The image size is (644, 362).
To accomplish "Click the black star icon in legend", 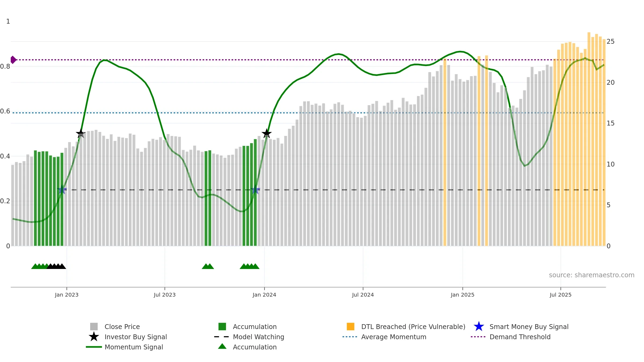I will point(94,337).
